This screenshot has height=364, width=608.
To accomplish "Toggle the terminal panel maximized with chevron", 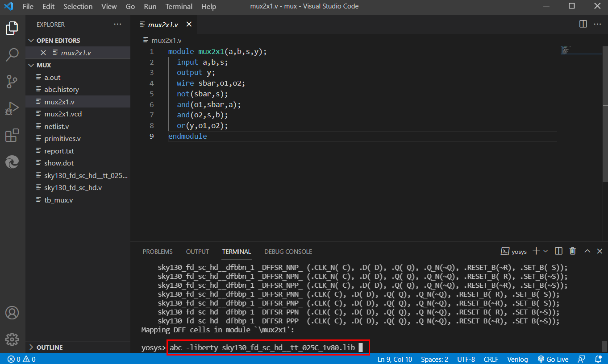I will pos(587,251).
